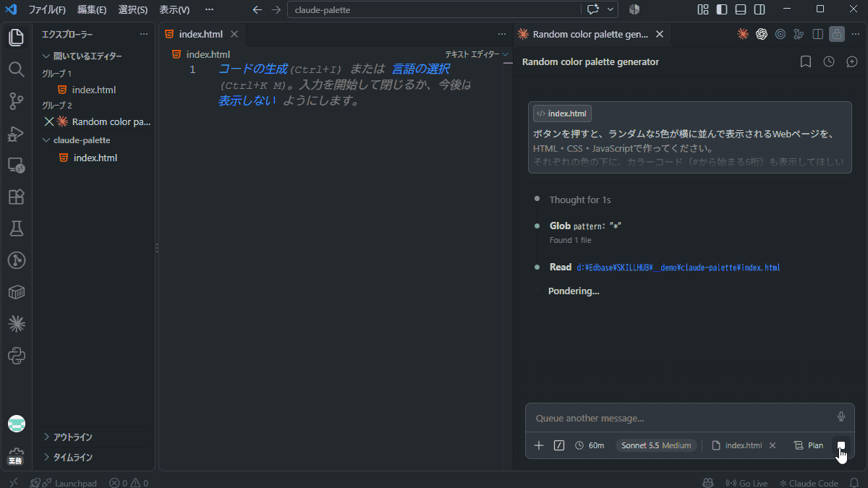Click the plus icon to add context
Screen dimensions: 868x488
pos(538,445)
